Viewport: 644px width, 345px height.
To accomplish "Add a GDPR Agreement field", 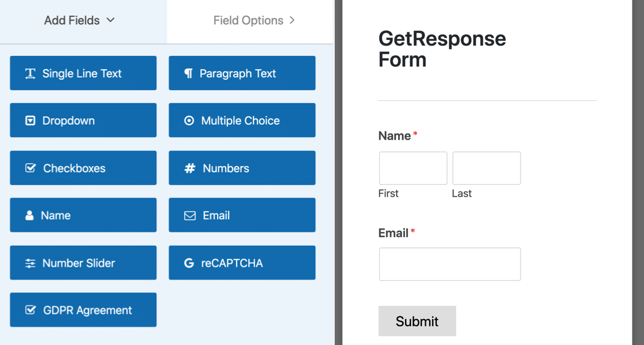I will coord(83,310).
